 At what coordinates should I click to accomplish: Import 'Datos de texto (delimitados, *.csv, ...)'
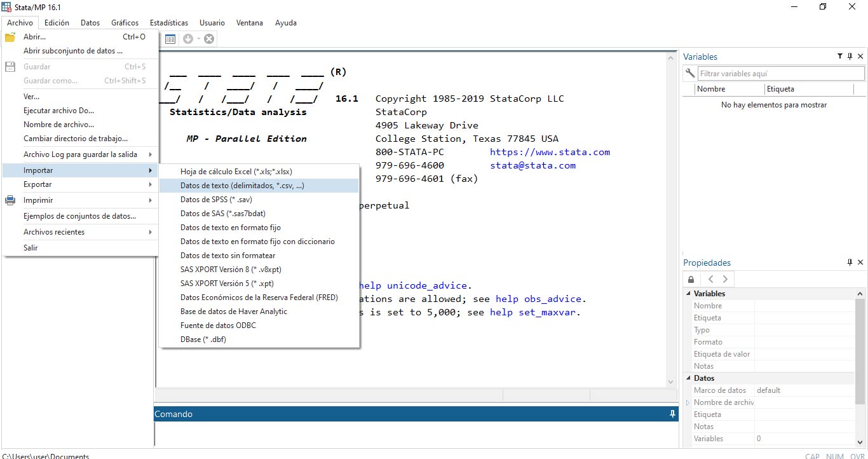(259, 186)
